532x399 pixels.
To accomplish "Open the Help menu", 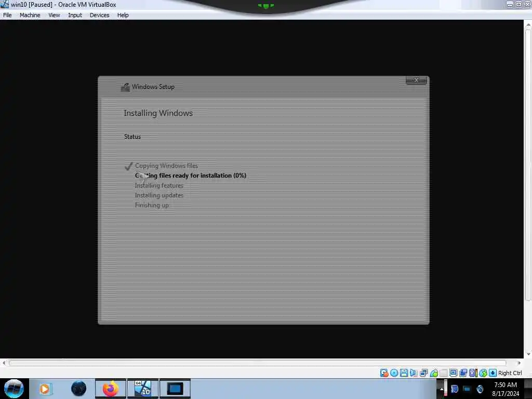I will point(123,15).
